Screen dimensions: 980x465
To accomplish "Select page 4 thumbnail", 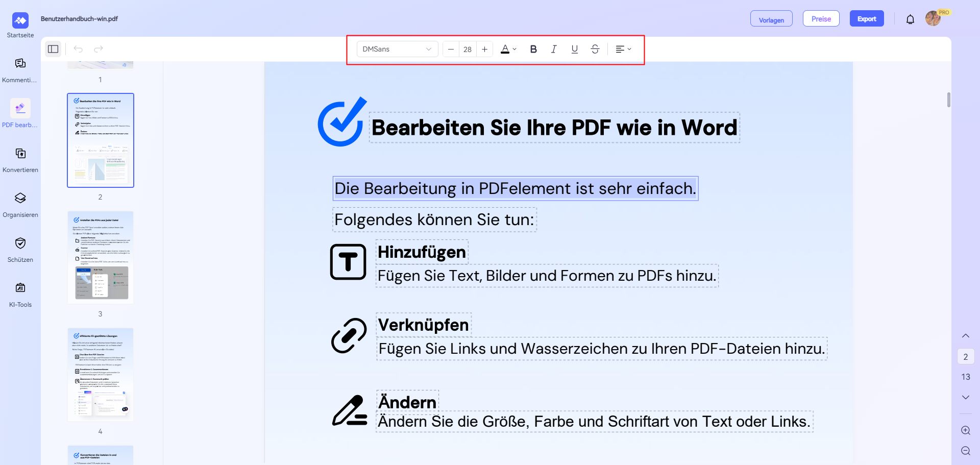I will point(101,375).
